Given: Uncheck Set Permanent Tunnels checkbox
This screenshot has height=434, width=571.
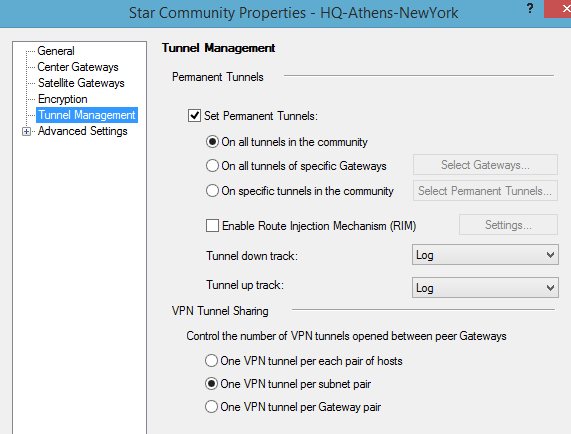Looking at the screenshot, I should tap(194, 116).
